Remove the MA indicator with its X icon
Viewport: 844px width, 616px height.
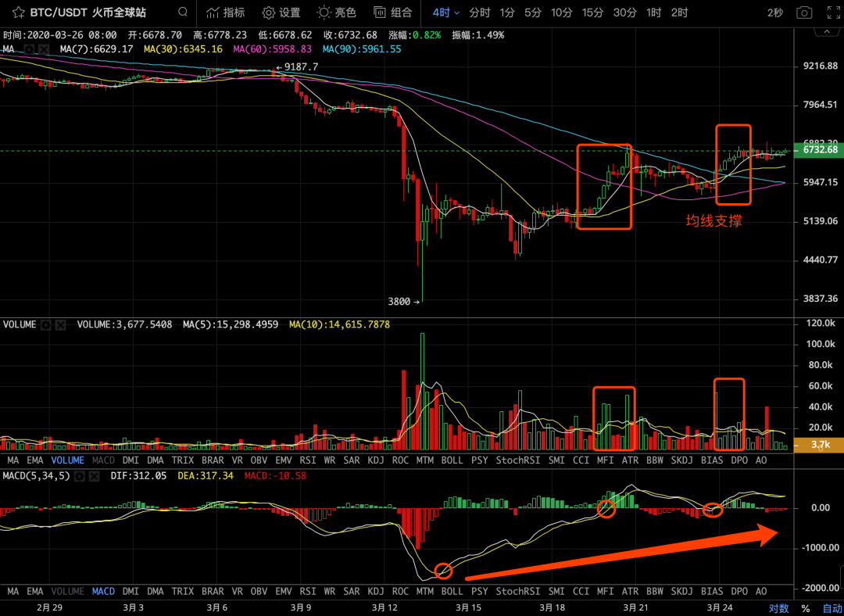click(44, 49)
